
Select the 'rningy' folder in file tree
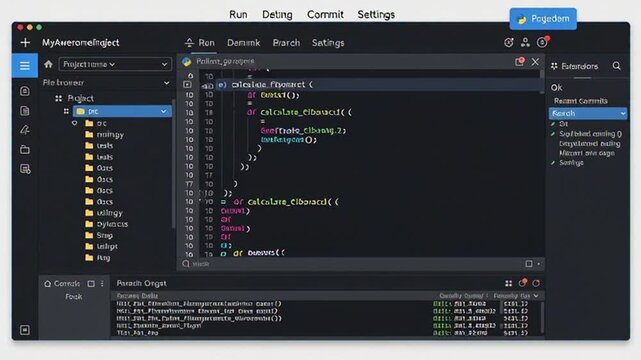coord(104,134)
